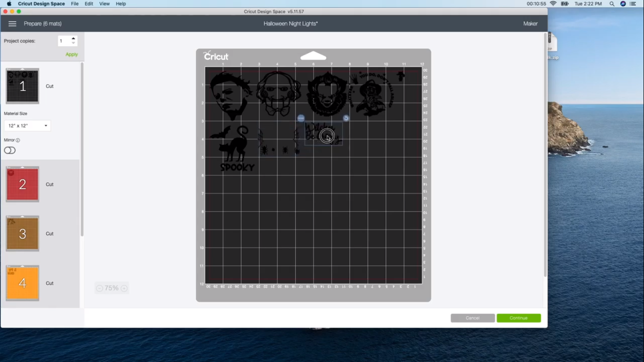Open the Material Size 12" x 12" dropdown
The image size is (644, 362).
(27, 126)
